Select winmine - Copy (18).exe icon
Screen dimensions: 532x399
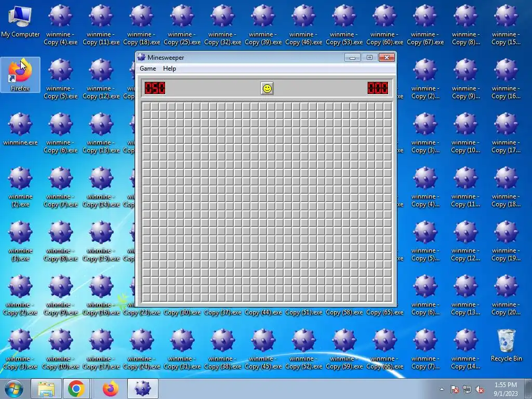[x=141, y=25]
